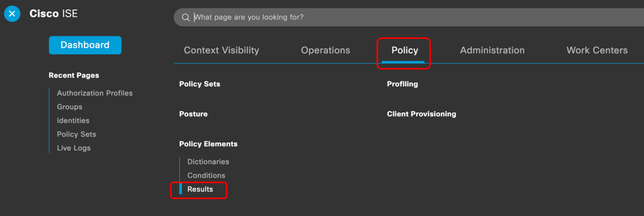Open recent page Groups
This screenshot has width=644, height=216.
tap(70, 107)
